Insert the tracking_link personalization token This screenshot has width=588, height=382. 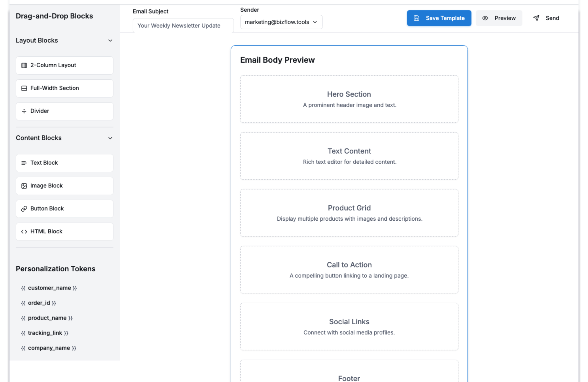45,333
